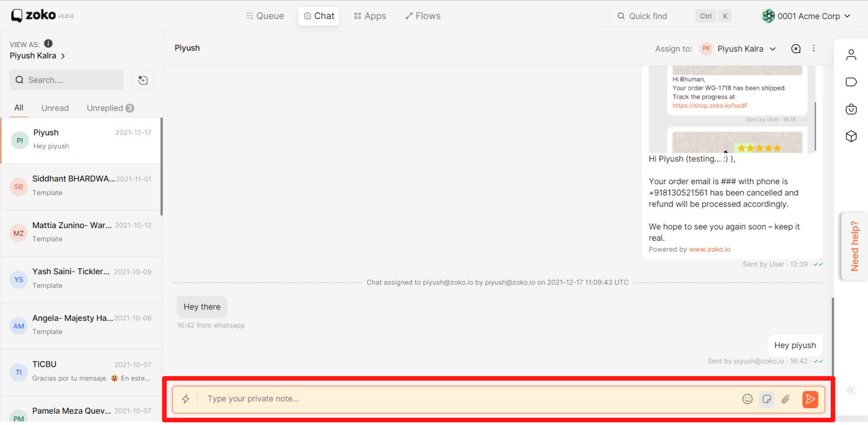Click the new chat icon beside search
The image size is (868, 425).
pyautogui.click(x=143, y=80)
